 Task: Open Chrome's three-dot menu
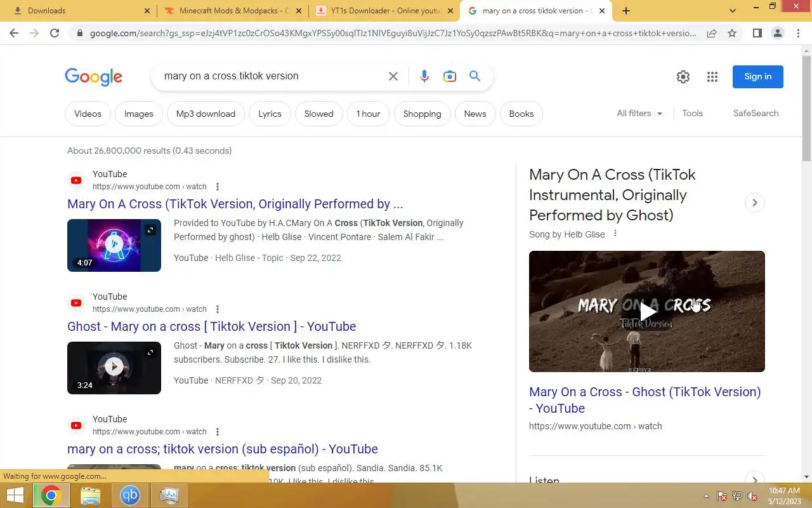pos(798,33)
